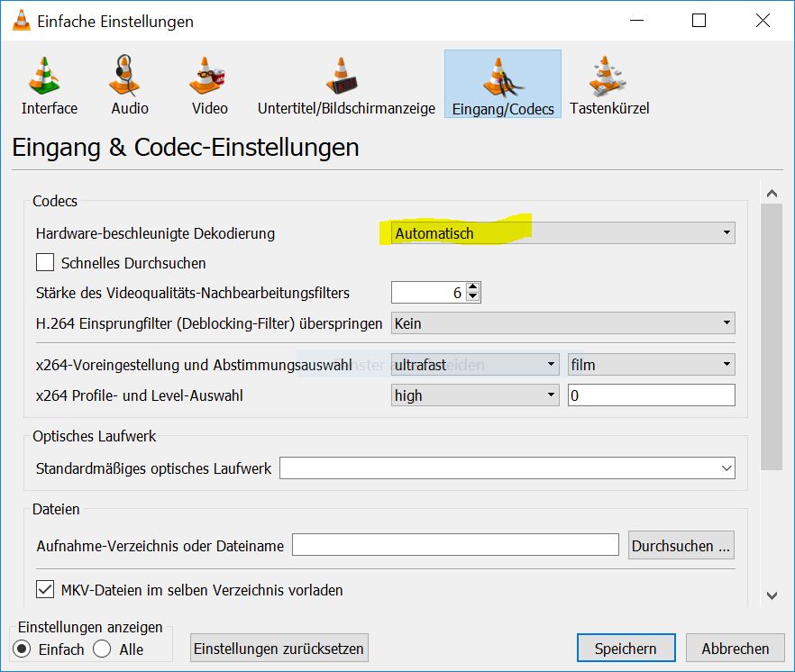This screenshot has width=795, height=672.
Task: Click the Nachbearbeitungsfilter value field showing 6
Action: (x=429, y=293)
